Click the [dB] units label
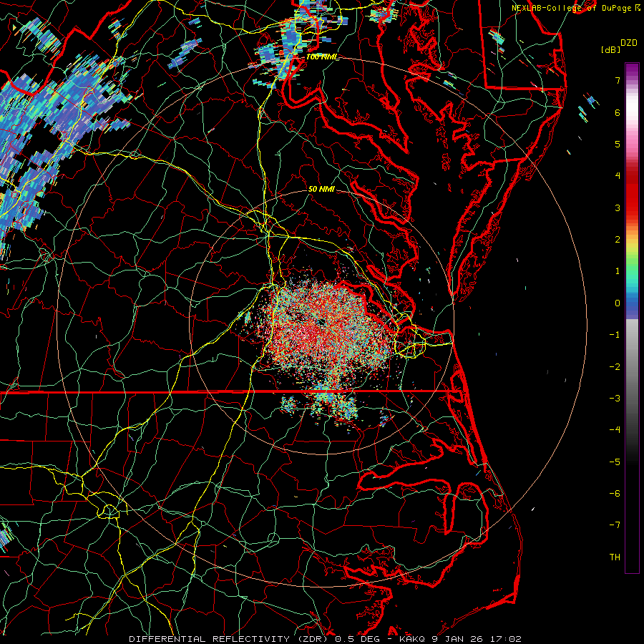 (610, 50)
